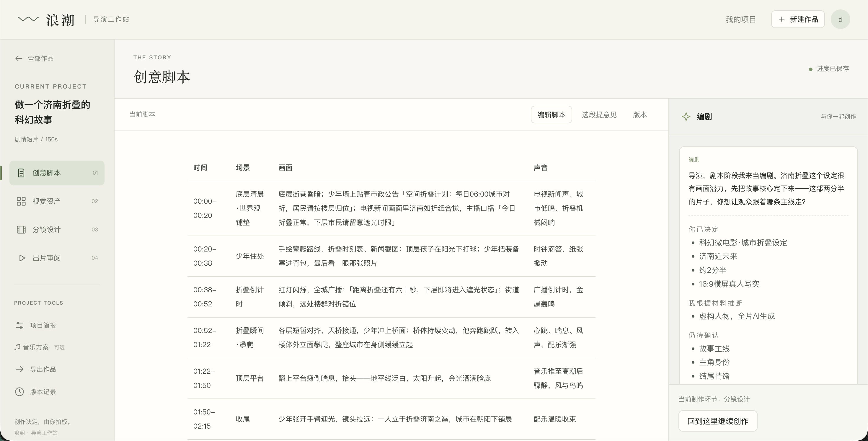Click the 项目简报 sliders icon
Screen dimensions: 868x441
pyautogui.click(x=19, y=325)
